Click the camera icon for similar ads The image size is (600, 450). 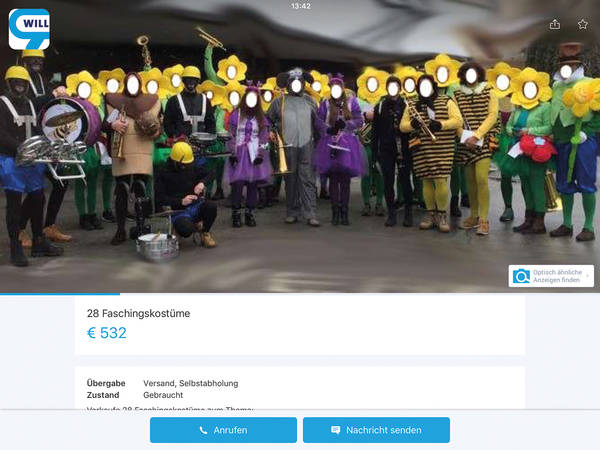[x=521, y=276]
